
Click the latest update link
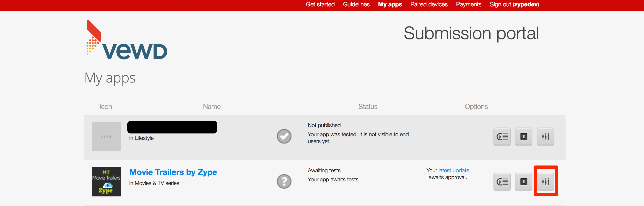(x=454, y=170)
